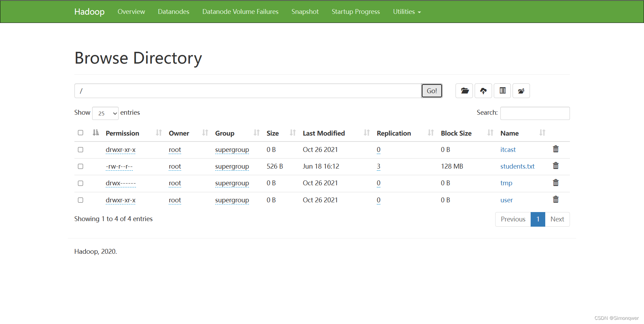This screenshot has width=644, height=324.
Task: Click the directory path input field
Action: click(248, 91)
